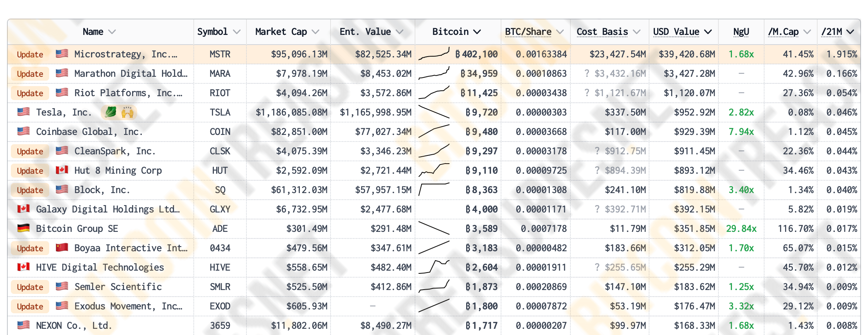Click the Canadian flag beside Galaxy Digital
The image size is (868, 335).
tap(24, 209)
